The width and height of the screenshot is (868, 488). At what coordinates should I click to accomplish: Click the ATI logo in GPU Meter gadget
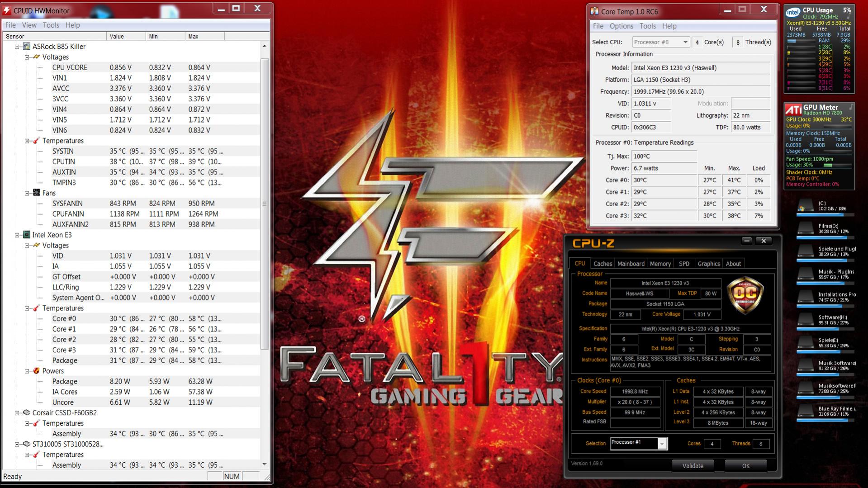(x=793, y=109)
